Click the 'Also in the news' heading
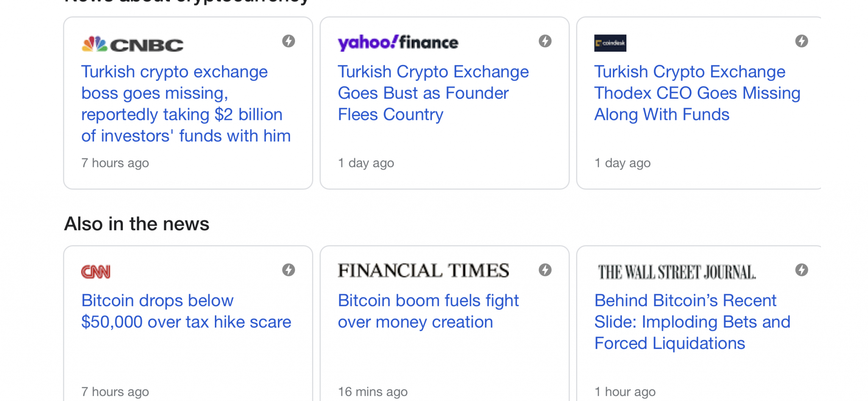868x401 pixels. 136,224
